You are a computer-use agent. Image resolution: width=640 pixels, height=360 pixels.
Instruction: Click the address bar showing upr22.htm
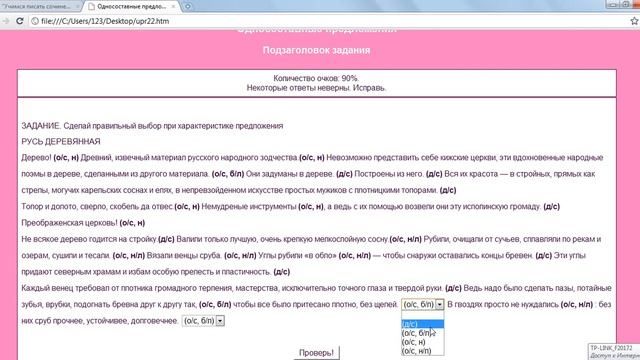(327, 21)
